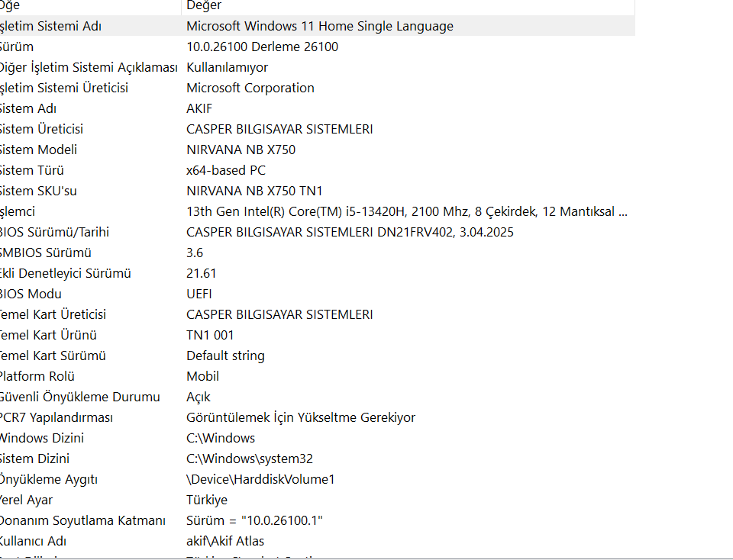
Task: Select Temel Kart Sürümü row label
Action: pyautogui.click(x=53, y=356)
